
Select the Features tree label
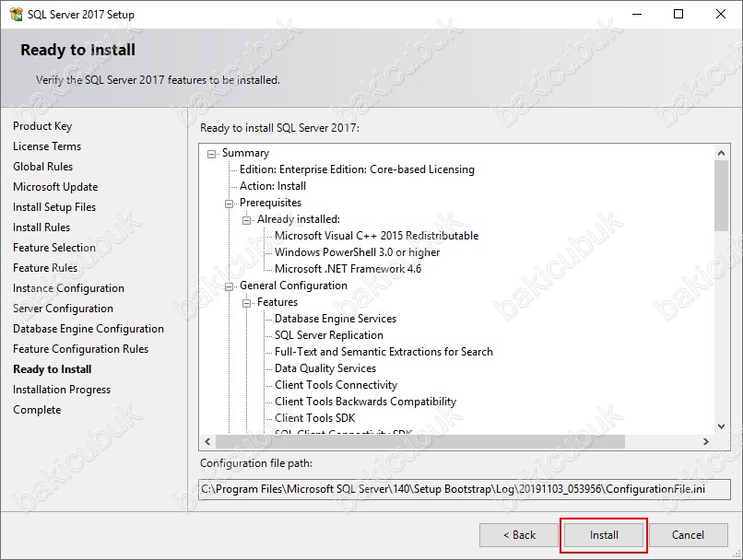tap(277, 302)
